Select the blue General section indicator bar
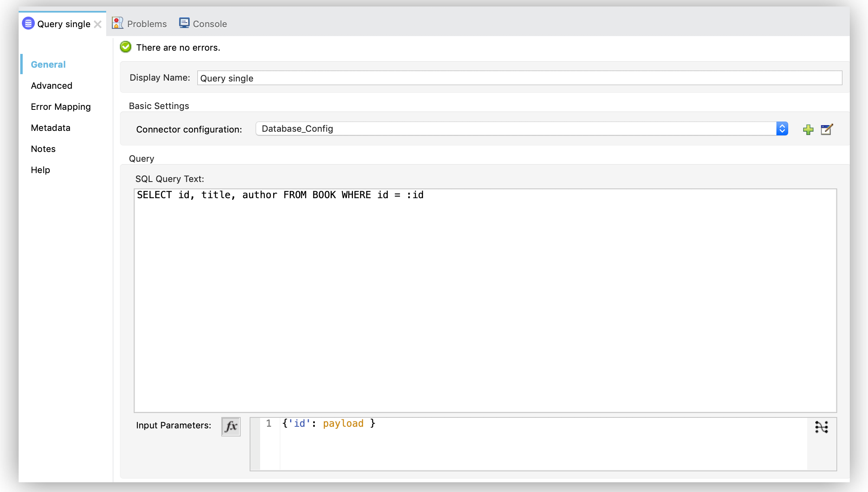The width and height of the screenshot is (868, 492). tap(21, 64)
